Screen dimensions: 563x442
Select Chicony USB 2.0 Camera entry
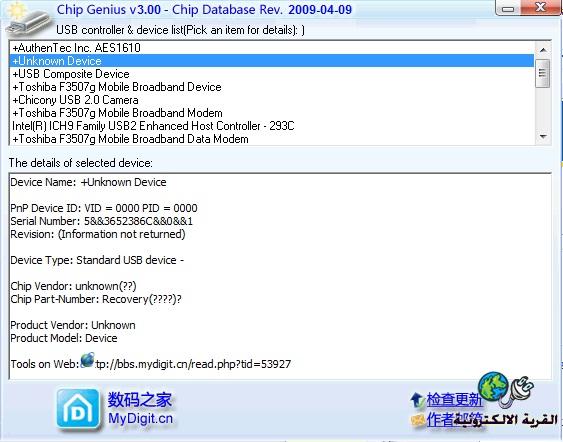[271, 99]
